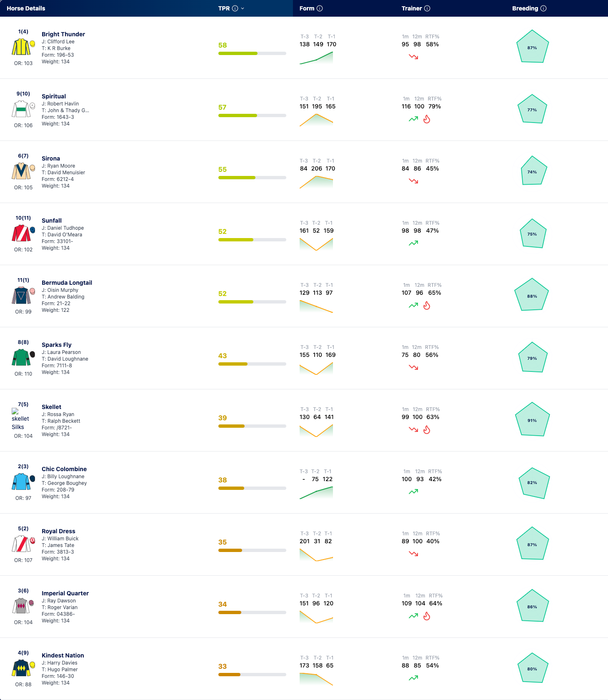Show Breeding column info tooltip icon
This screenshot has height=700, width=608.
coord(543,8)
